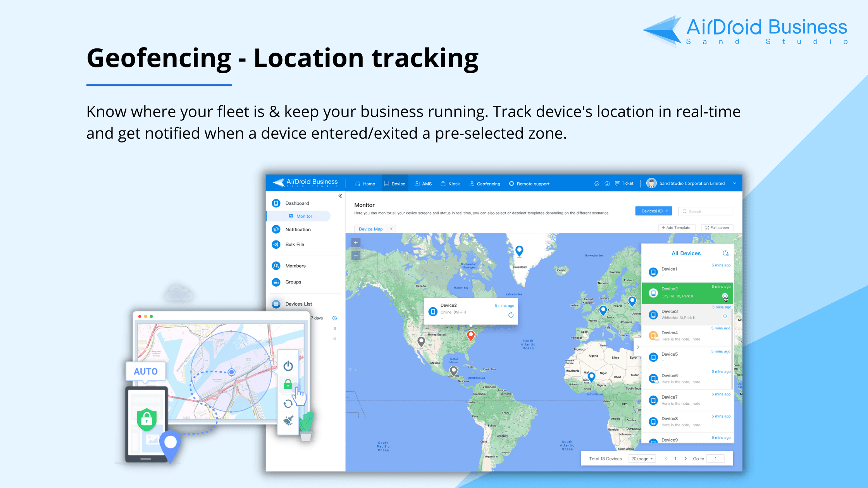The image size is (868, 488).
Task: Expand the Sand Studio Corporation account menu
Action: point(735,184)
